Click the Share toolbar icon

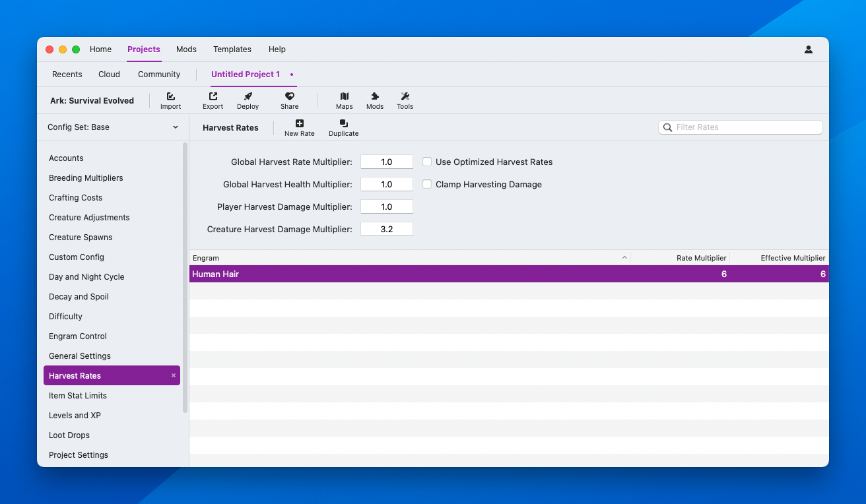pos(289,96)
